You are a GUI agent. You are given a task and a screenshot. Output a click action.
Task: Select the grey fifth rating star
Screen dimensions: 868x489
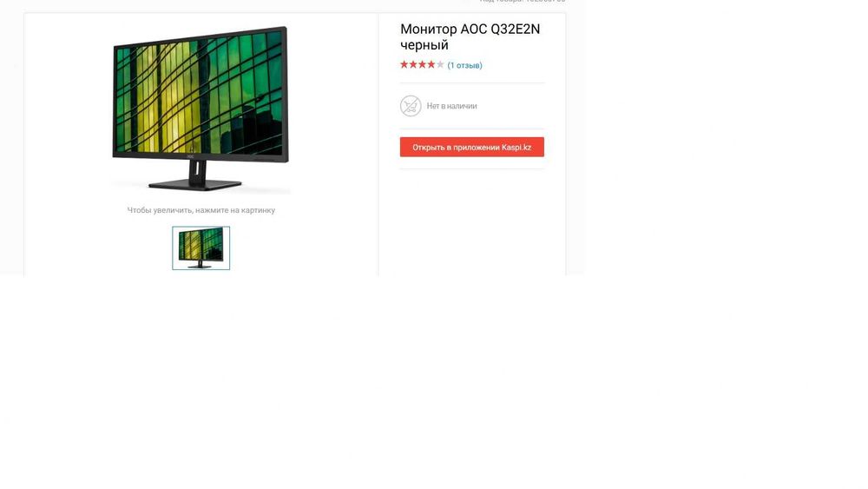[440, 65]
